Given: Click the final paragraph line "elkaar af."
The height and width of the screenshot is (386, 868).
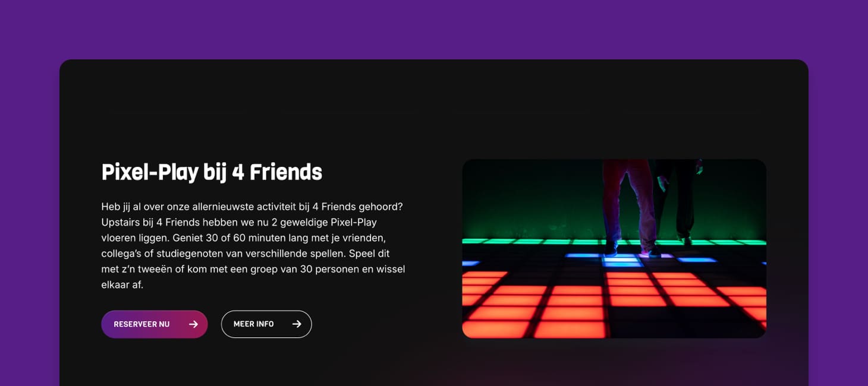Looking at the screenshot, I should [122, 284].
